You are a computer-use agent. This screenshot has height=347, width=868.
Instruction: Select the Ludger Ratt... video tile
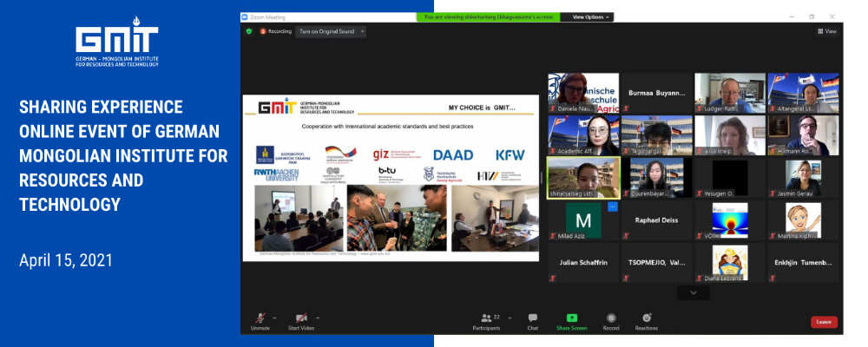tap(730, 93)
